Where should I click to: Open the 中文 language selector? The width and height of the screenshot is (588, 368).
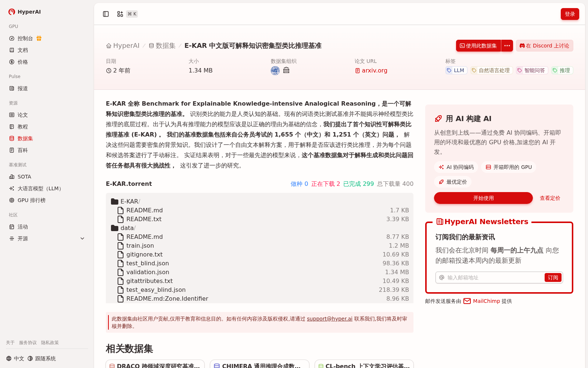click(15, 358)
